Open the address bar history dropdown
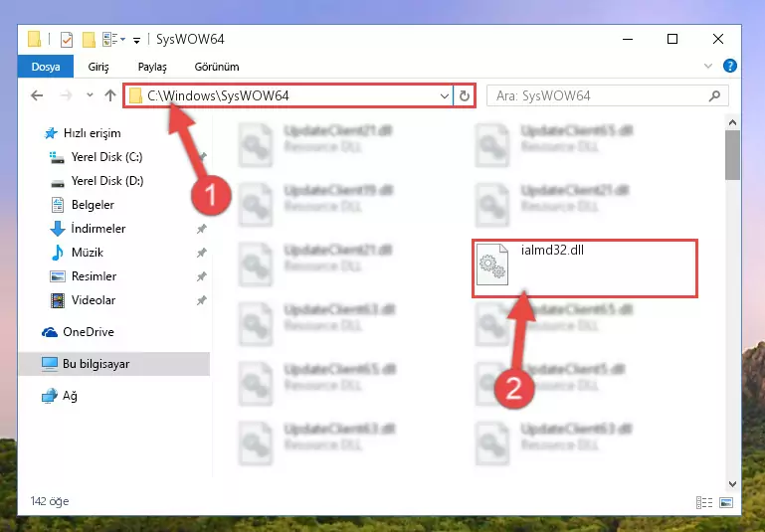The image size is (765, 532). (445, 96)
